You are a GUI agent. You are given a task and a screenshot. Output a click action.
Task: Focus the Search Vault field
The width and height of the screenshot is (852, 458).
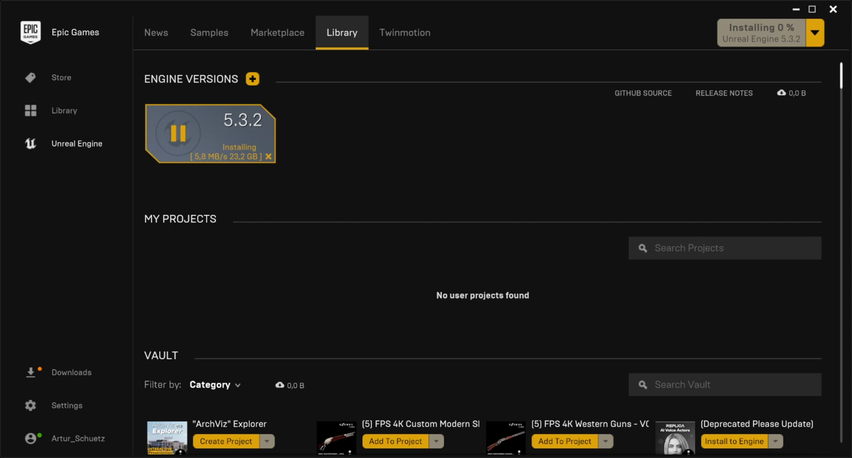pos(725,385)
